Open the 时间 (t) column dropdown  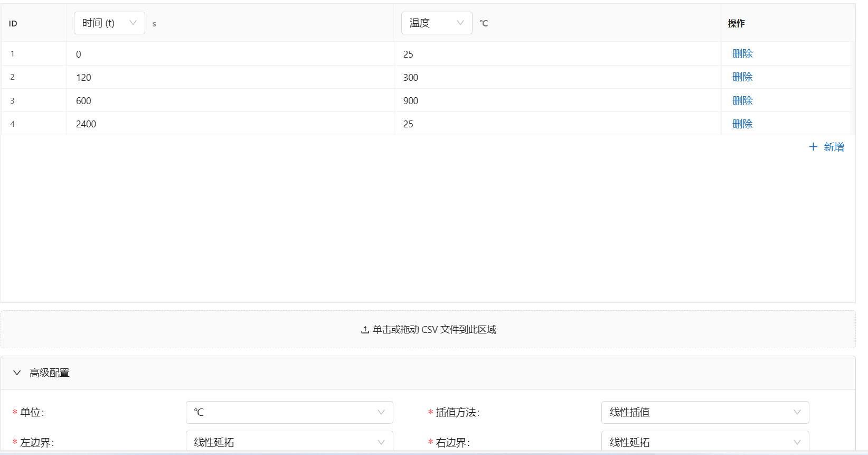(109, 23)
